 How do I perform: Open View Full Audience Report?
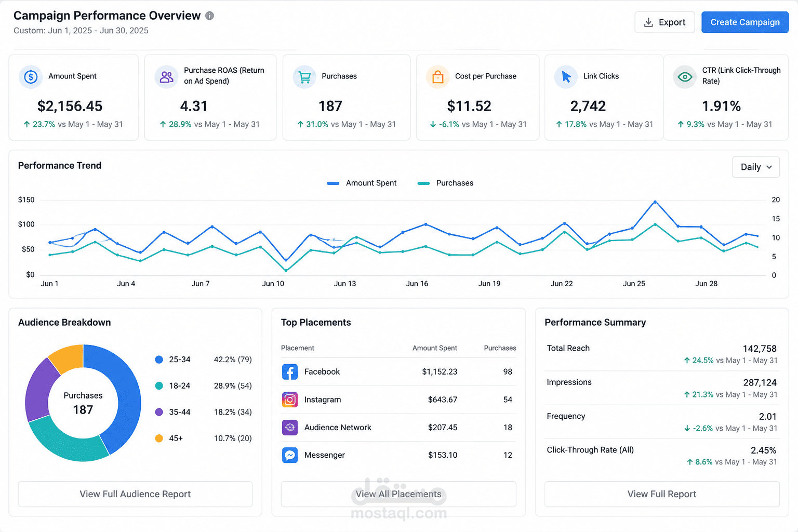[x=135, y=494]
